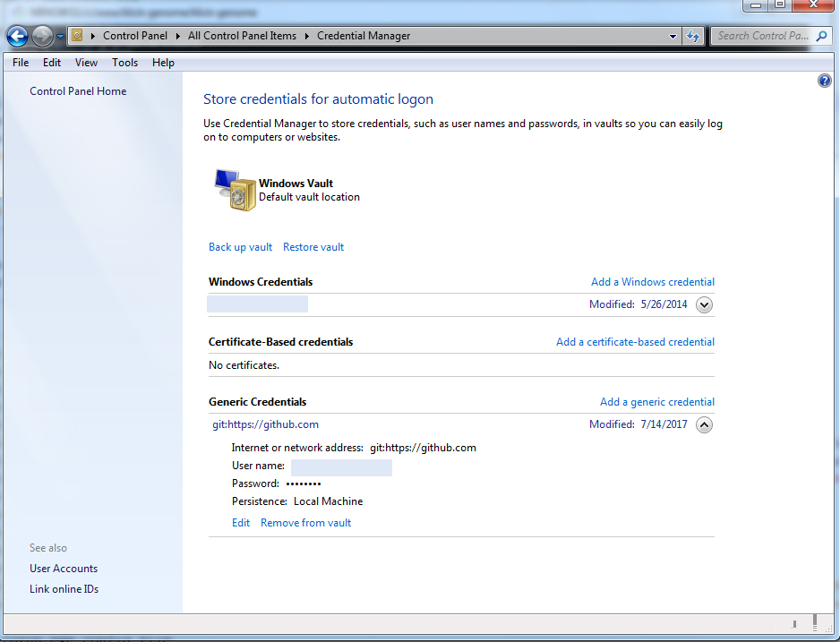
Task: Edit the github.com generic credential
Action: (241, 523)
